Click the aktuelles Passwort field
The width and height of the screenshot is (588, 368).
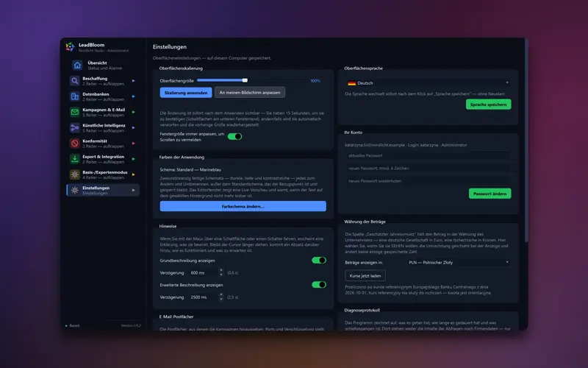click(x=428, y=155)
